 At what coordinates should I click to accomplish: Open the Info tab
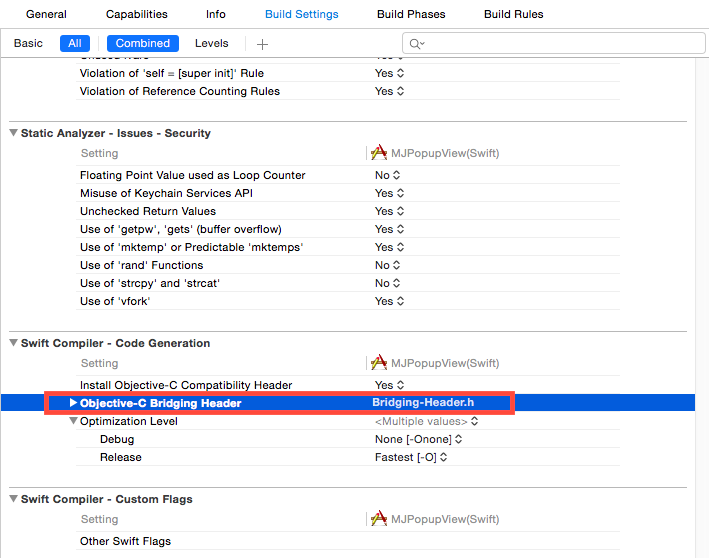click(x=216, y=14)
